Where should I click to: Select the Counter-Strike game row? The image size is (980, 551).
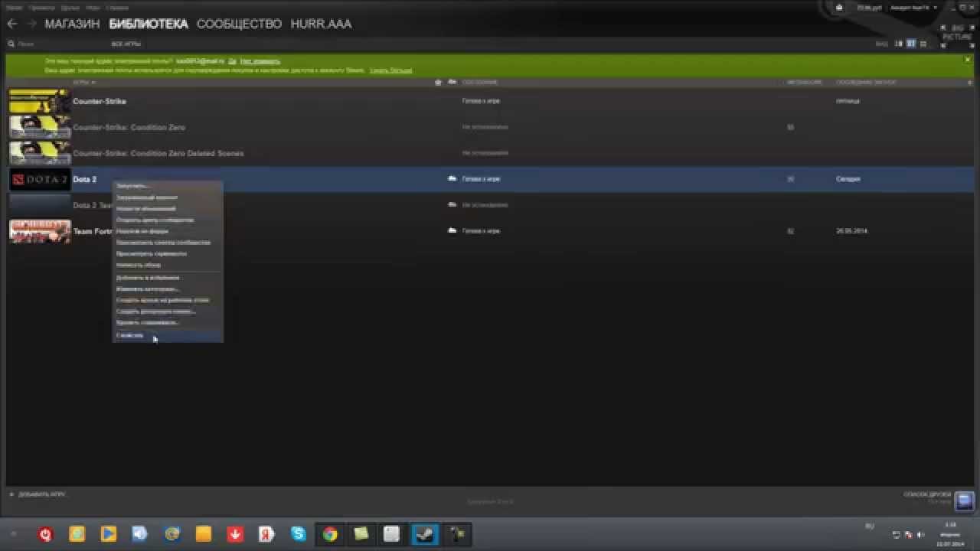[x=490, y=101]
